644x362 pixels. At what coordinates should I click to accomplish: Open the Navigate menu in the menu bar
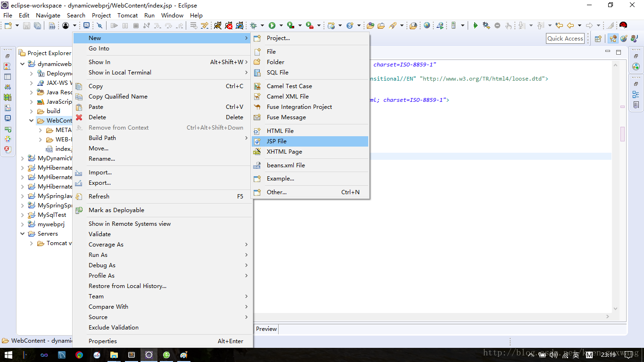click(48, 15)
